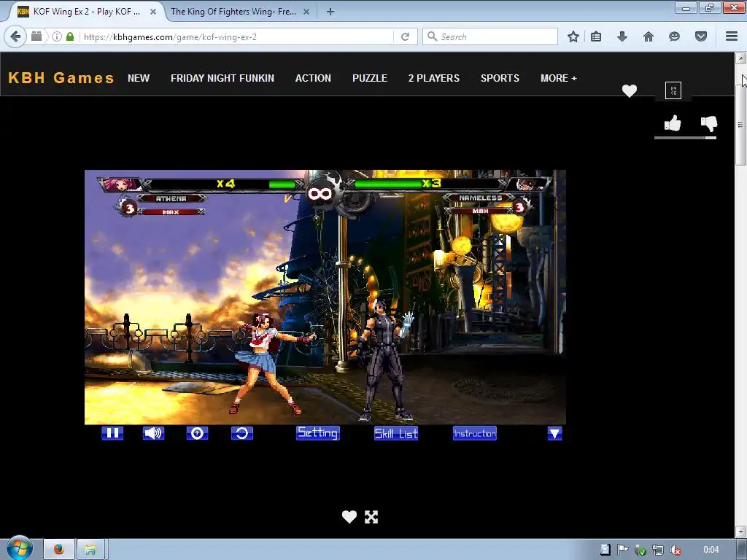Viewport: 747px width, 560px height.
Task: Go to KBH Games home logo
Action: tap(61, 77)
